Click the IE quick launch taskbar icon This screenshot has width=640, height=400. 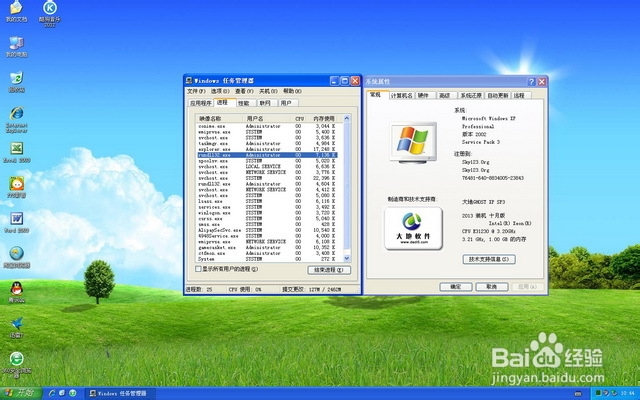pos(52,393)
